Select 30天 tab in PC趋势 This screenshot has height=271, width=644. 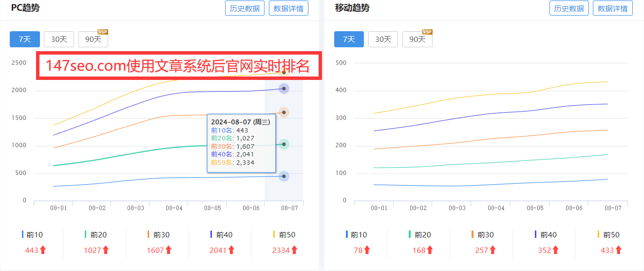coord(59,39)
